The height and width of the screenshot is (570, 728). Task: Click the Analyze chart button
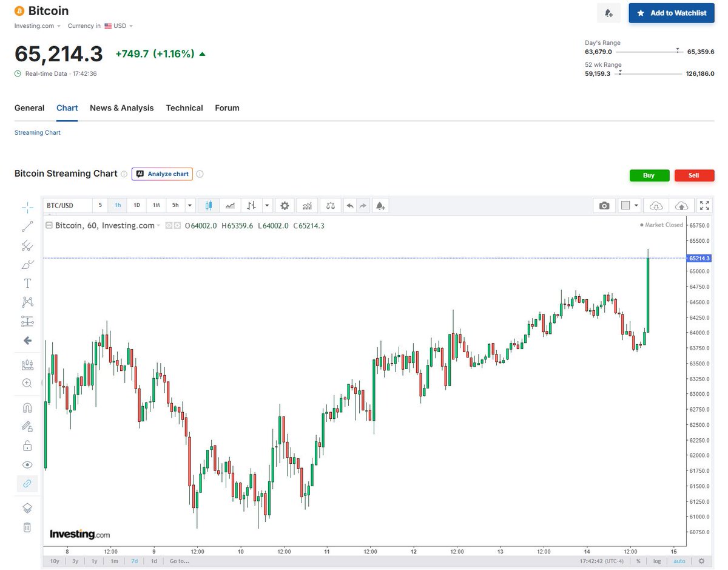tap(162, 174)
